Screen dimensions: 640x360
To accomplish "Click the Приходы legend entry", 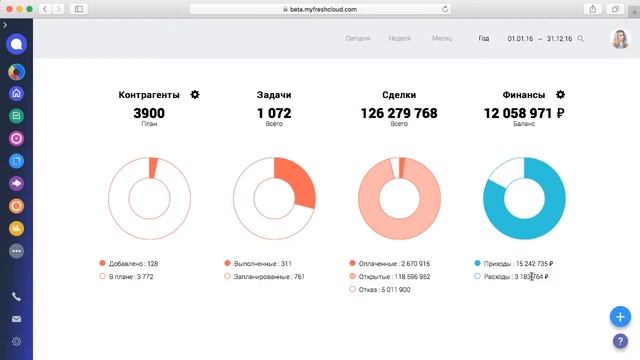I will pos(514,264).
